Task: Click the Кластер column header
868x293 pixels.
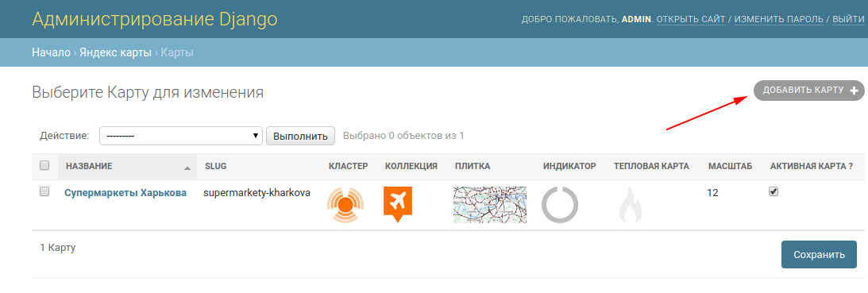Action: (x=348, y=166)
